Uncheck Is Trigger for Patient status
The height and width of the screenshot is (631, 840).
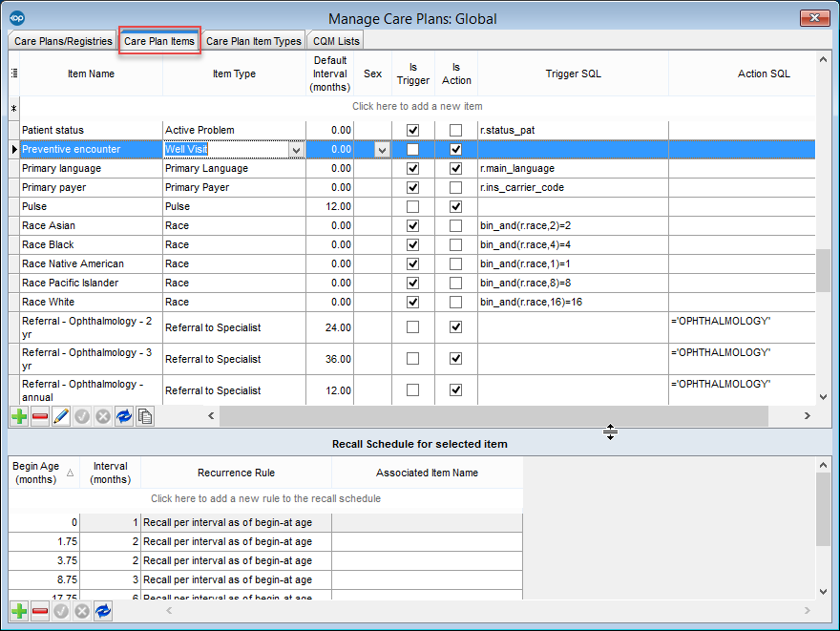413,130
